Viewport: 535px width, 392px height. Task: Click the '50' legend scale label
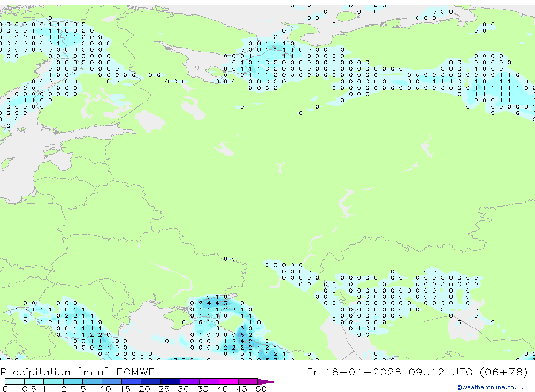point(261,389)
